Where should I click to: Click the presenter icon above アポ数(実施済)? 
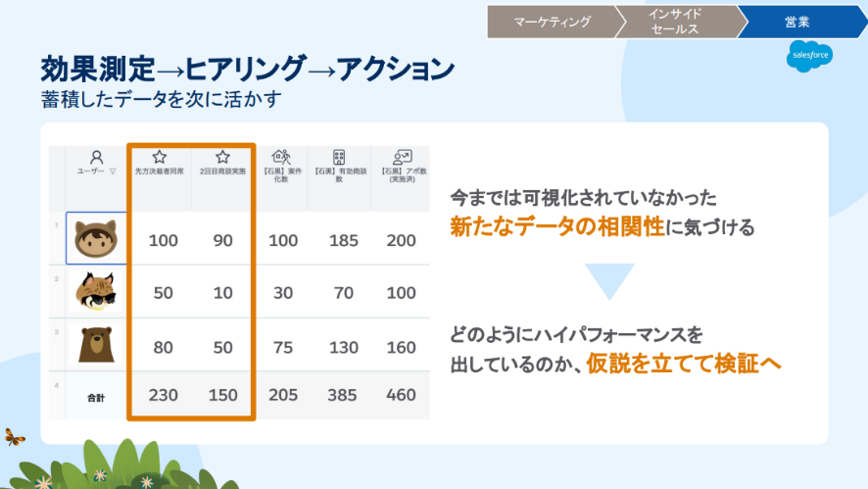tap(401, 156)
